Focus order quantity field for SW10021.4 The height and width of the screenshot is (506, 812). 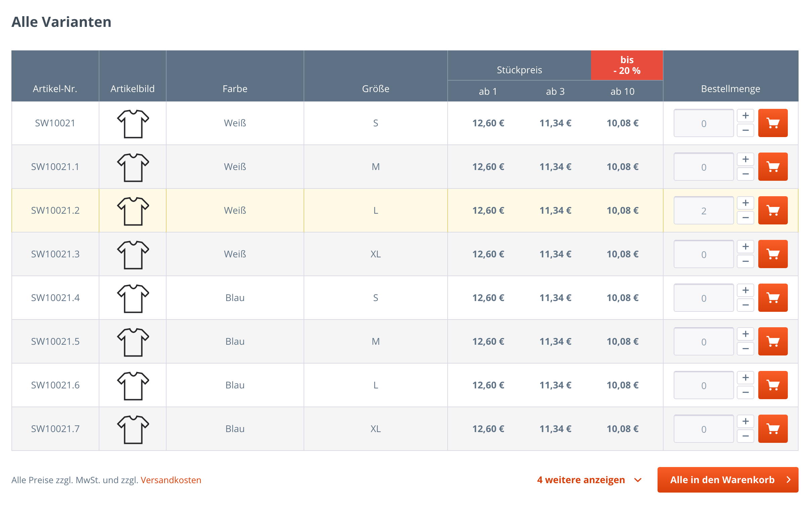704,298
